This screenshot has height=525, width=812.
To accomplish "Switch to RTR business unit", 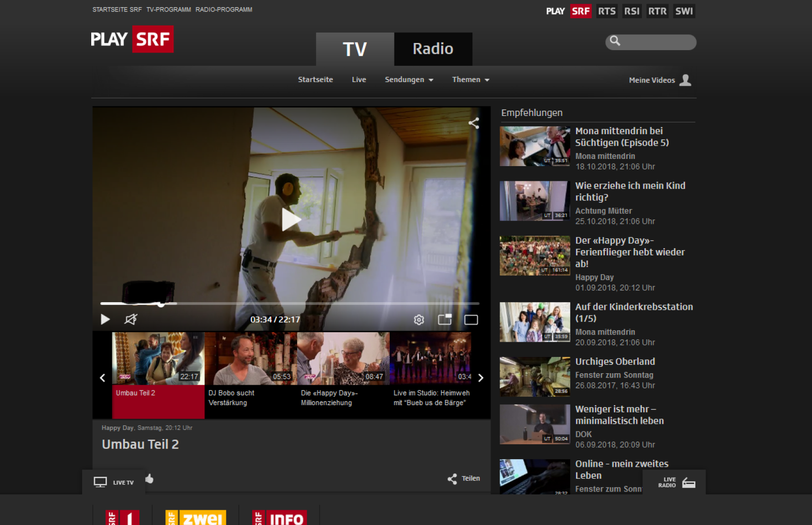I will tap(657, 11).
